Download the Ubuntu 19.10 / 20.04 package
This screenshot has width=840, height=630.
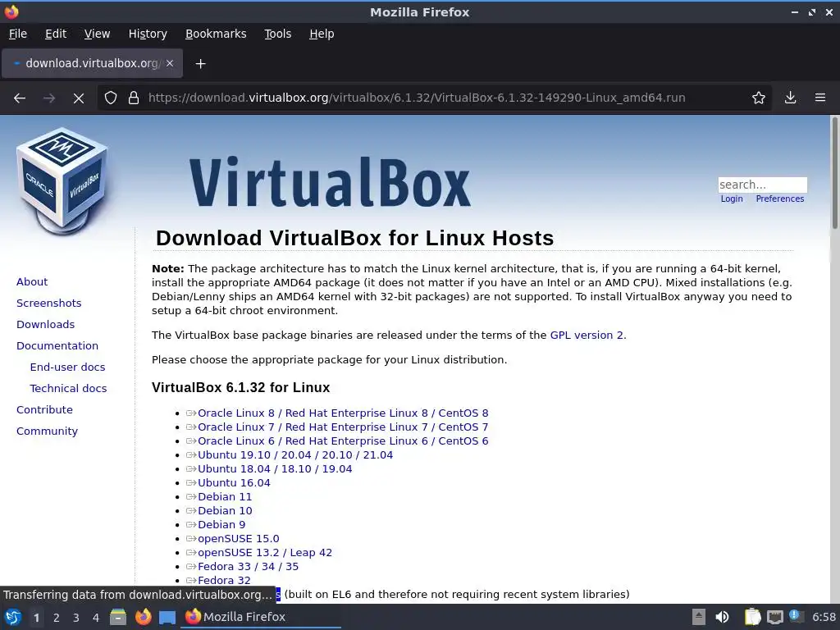[x=295, y=454]
